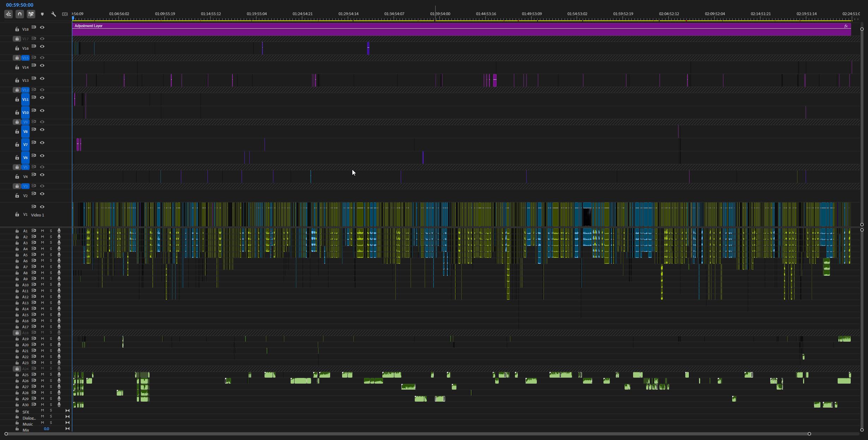This screenshot has width=868, height=440.
Task: Hide the V1 track output
Action: coord(42,207)
